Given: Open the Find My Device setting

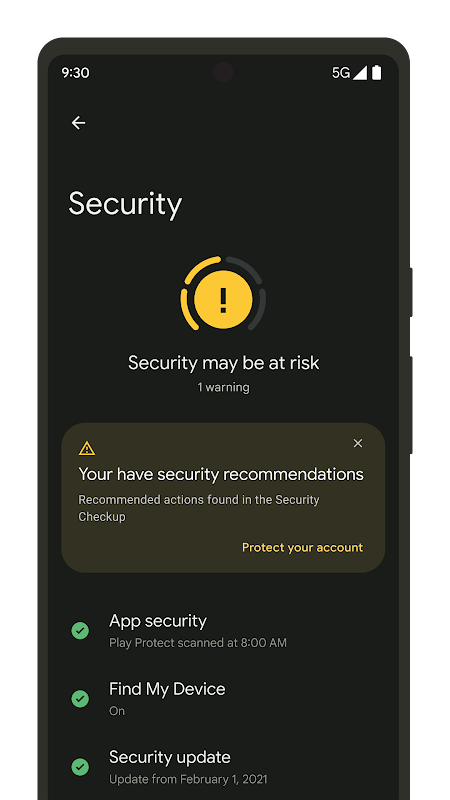Looking at the screenshot, I should point(223,698).
